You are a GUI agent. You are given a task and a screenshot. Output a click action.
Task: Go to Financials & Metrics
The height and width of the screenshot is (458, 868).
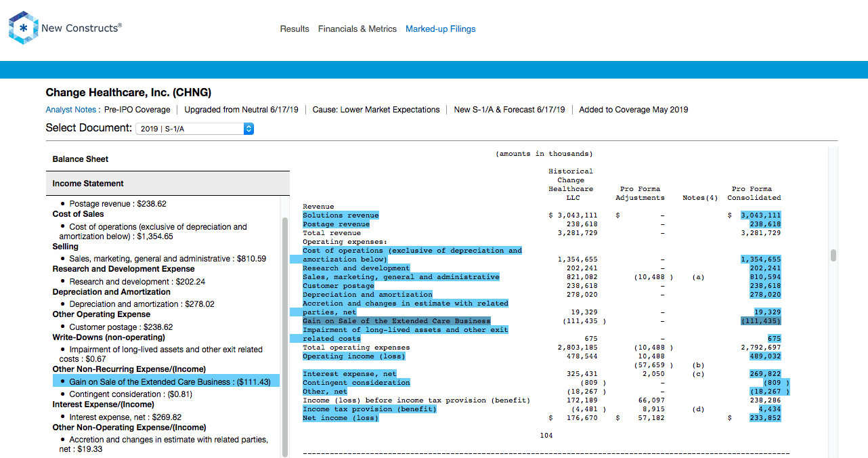click(x=357, y=29)
